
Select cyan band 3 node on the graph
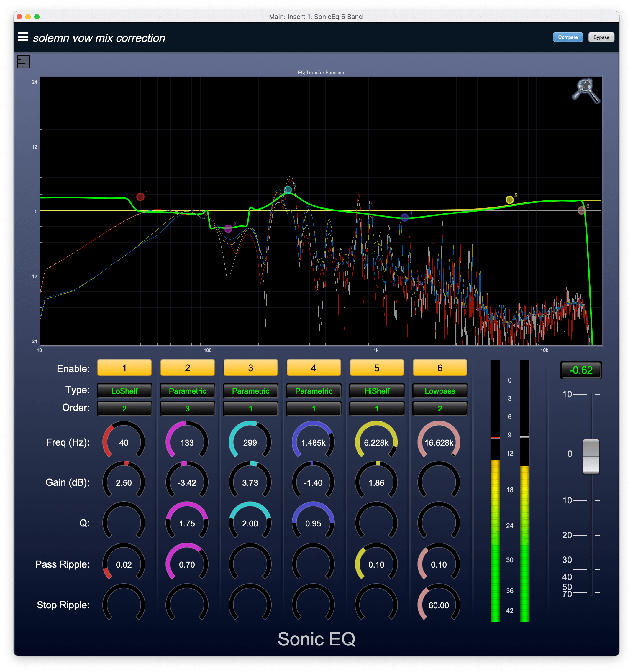(288, 190)
